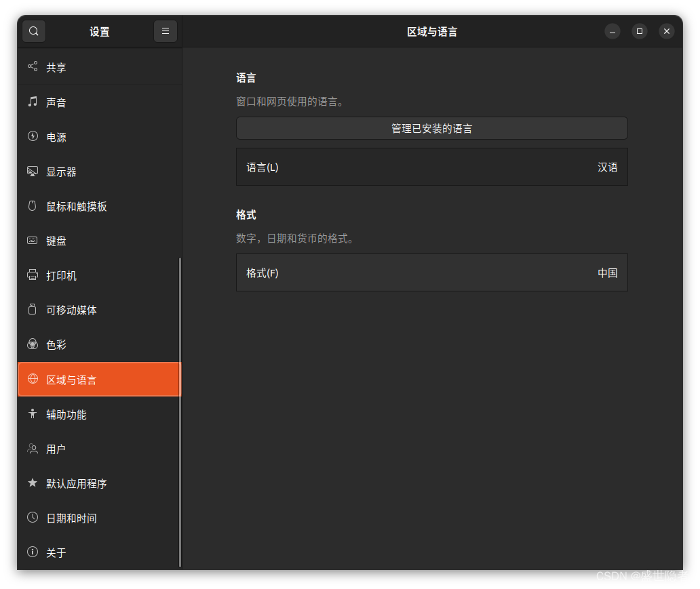Open 打印机 panel
Image resolution: width=700 pixels, height=589 pixels.
(99, 275)
